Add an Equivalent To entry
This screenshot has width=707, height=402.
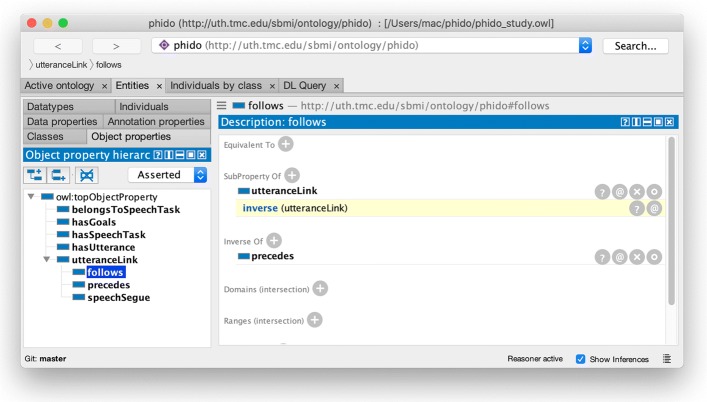[286, 144]
